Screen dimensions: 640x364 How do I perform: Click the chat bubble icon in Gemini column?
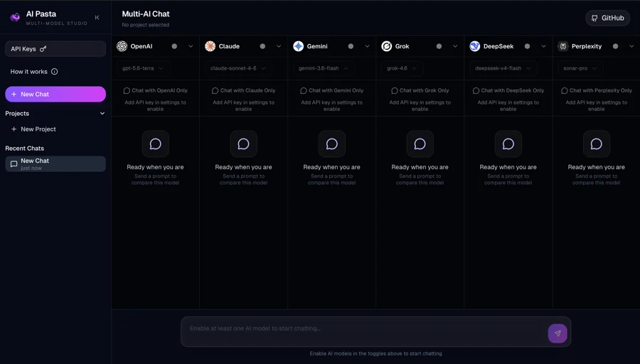[332, 144]
